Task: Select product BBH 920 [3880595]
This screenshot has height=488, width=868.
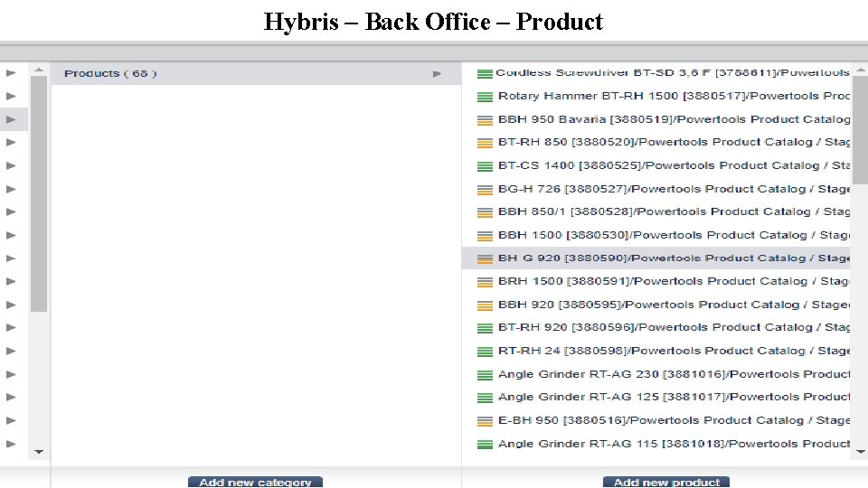Action: click(656, 305)
